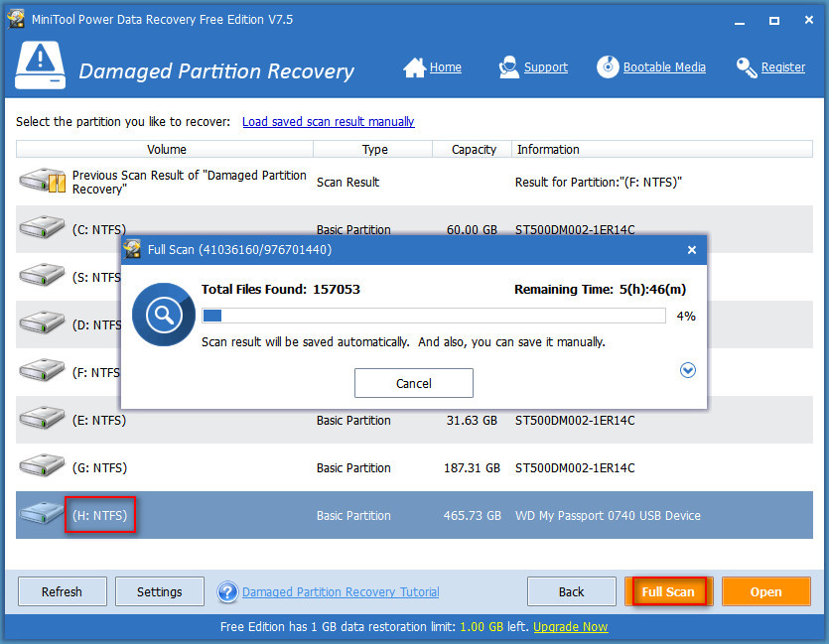The width and height of the screenshot is (829, 644).
Task: Open the Support link
Action: click(x=546, y=67)
